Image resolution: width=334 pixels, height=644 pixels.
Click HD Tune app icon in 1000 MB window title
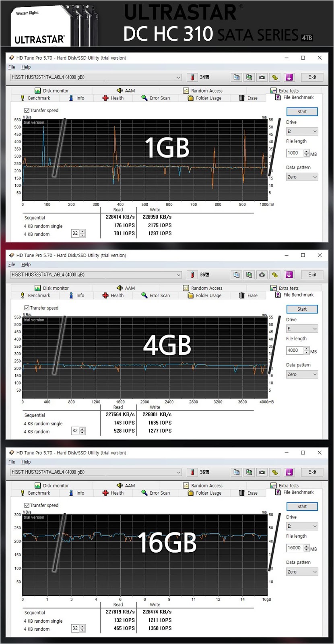pyautogui.click(x=12, y=58)
